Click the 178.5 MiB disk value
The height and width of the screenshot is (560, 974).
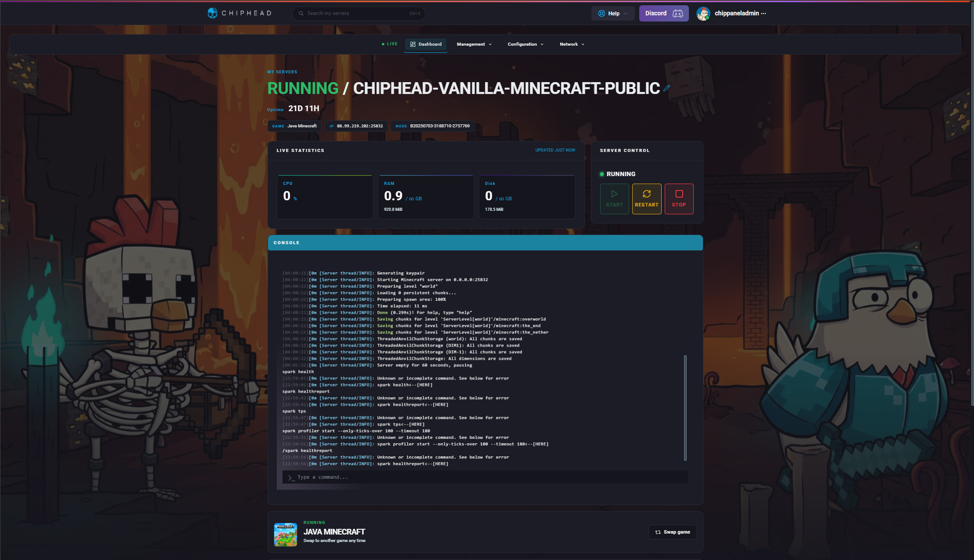pos(494,210)
